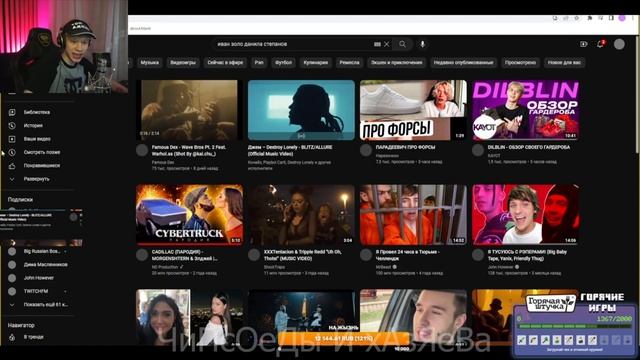Image resolution: width=640 pixels, height=360 pixels.
Task: Click the Подписки section heading
Action: (x=20, y=200)
